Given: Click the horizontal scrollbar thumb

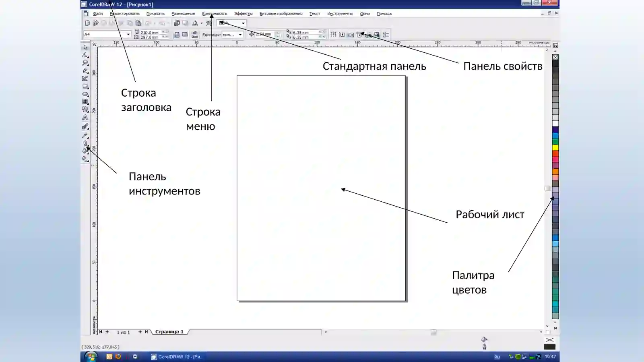Looking at the screenshot, I should tap(433, 332).
